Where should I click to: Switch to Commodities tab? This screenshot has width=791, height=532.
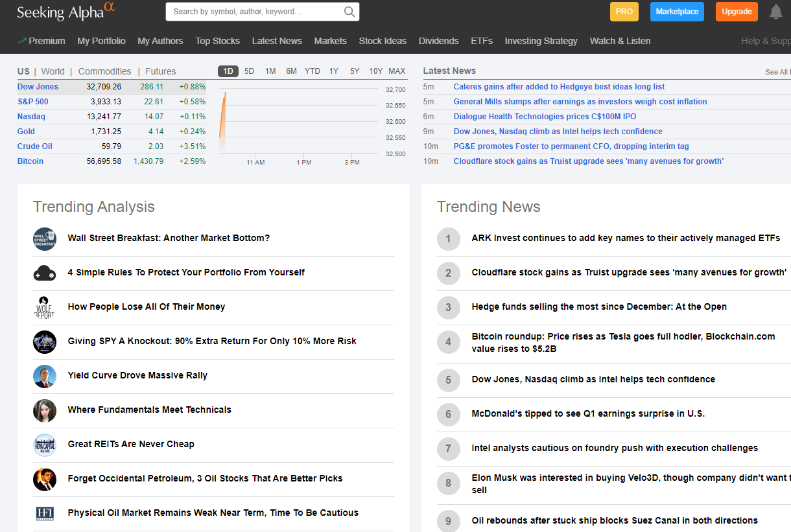click(x=104, y=71)
